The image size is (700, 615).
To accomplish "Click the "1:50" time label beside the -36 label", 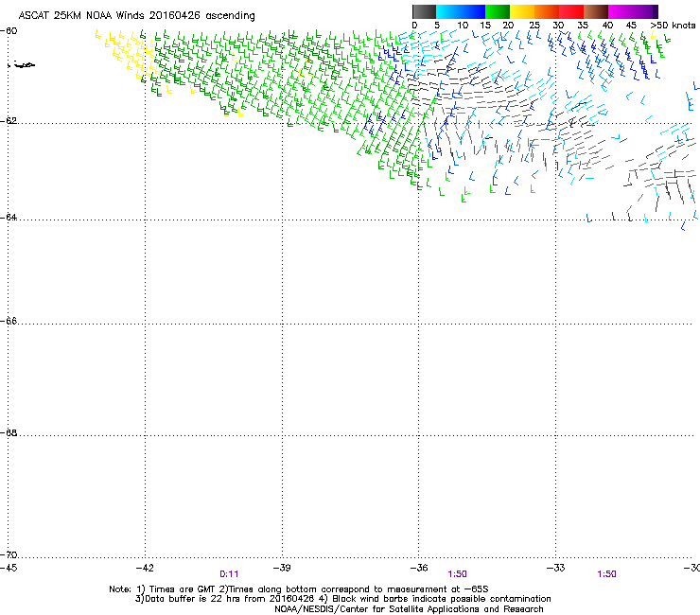I will point(458,574).
